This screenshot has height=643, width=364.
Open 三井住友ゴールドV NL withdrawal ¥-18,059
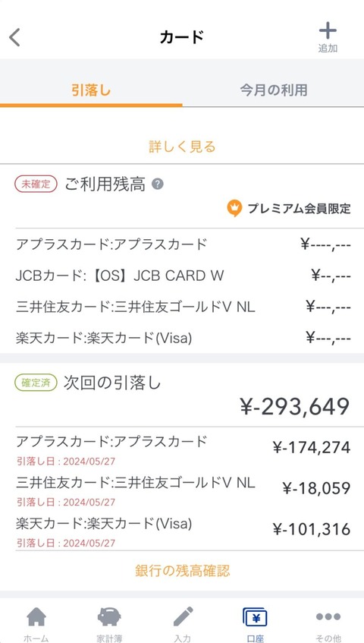(183, 489)
